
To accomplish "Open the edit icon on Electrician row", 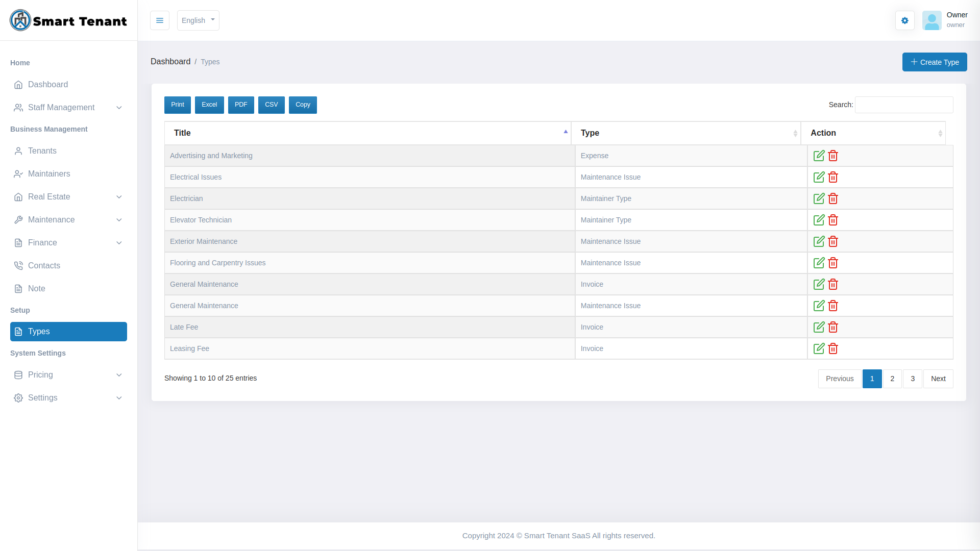I will [x=819, y=198].
